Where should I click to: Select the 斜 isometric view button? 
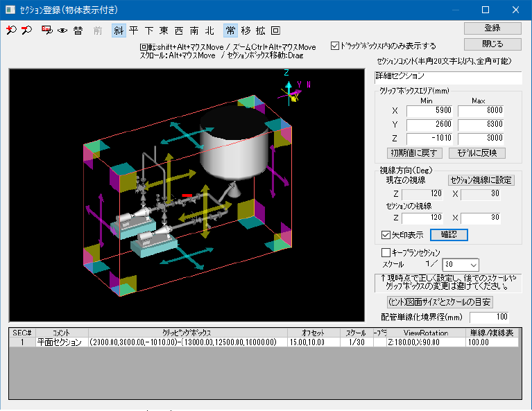[x=119, y=30]
